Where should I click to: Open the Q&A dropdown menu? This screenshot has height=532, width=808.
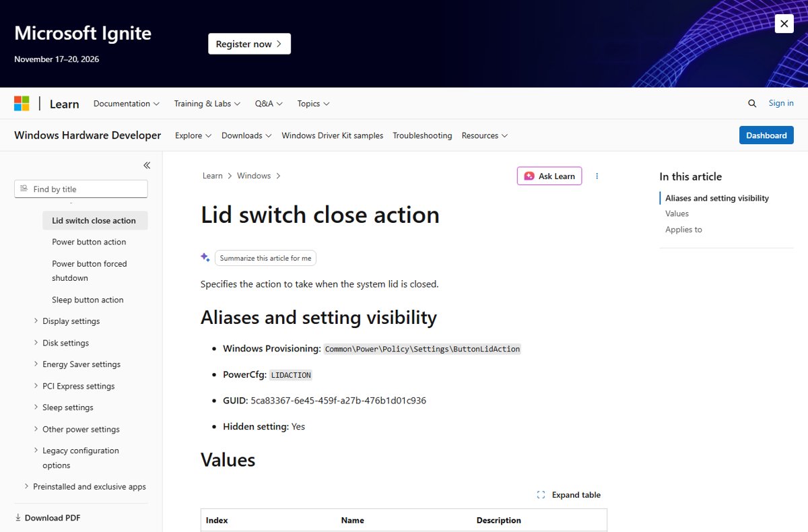pos(269,104)
